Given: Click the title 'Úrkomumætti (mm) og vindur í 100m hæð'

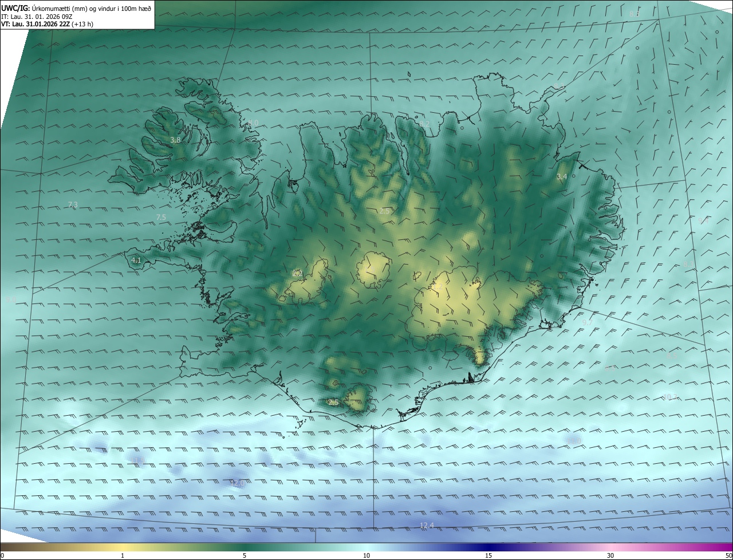Looking at the screenshot, I should pyautogui.click(x=91, y=8).
